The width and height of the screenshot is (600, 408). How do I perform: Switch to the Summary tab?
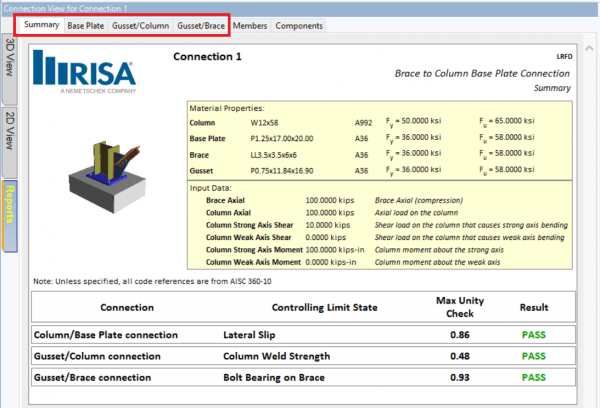tap(42, 25)
